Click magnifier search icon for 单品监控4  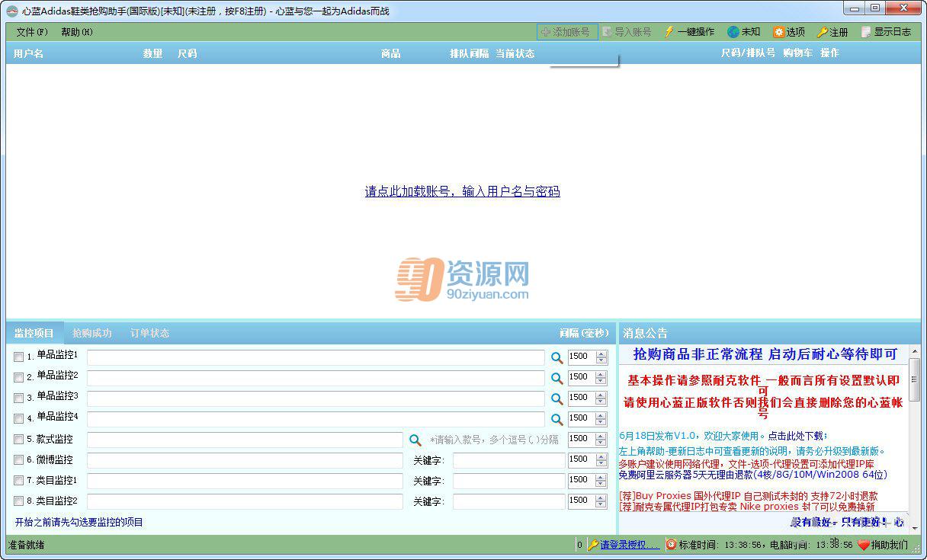click(557, 419)
